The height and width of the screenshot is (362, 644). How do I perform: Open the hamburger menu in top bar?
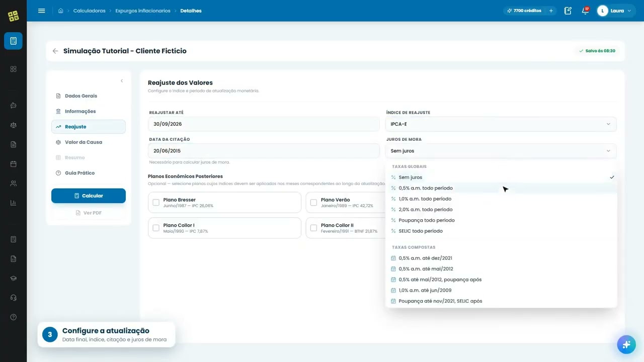42,11
